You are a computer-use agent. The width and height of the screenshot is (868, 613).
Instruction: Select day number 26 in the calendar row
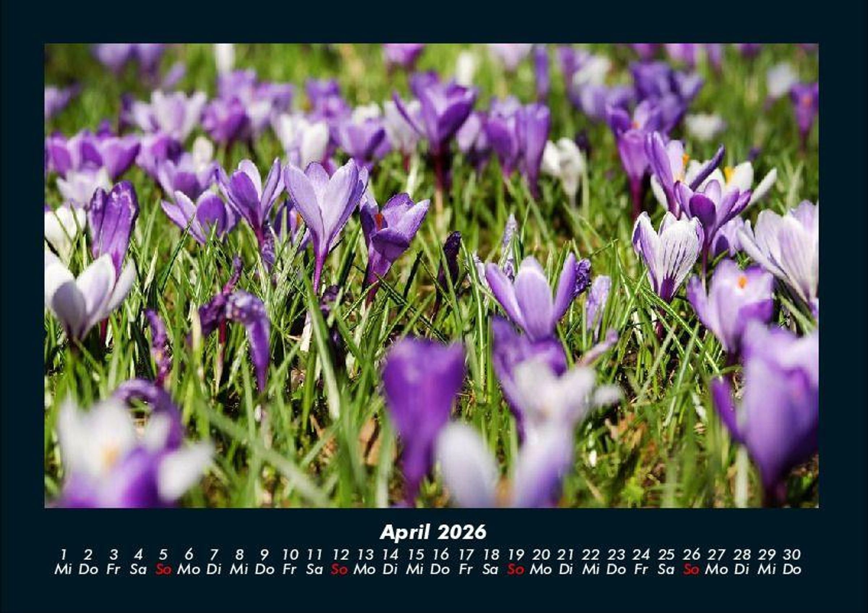[692, 554]
